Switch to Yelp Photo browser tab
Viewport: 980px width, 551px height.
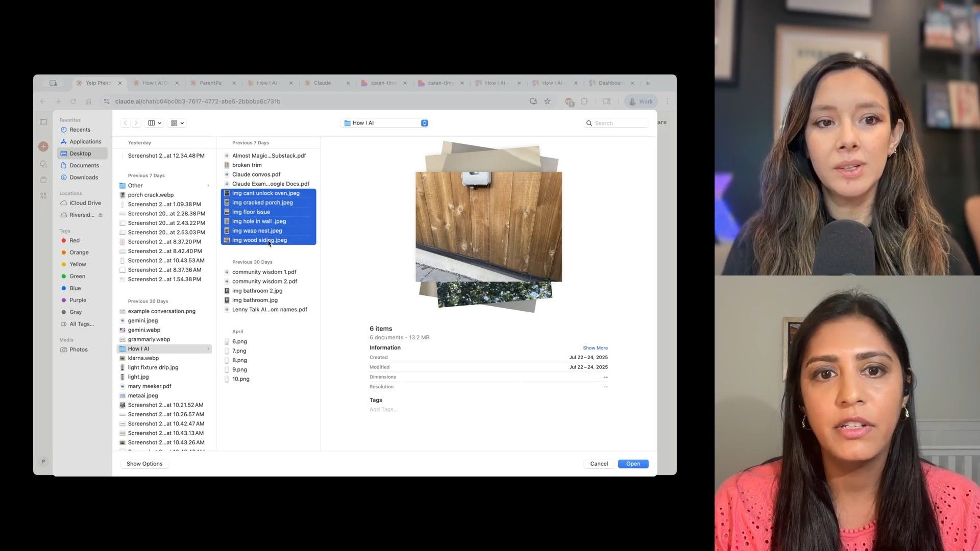(98, 83)
